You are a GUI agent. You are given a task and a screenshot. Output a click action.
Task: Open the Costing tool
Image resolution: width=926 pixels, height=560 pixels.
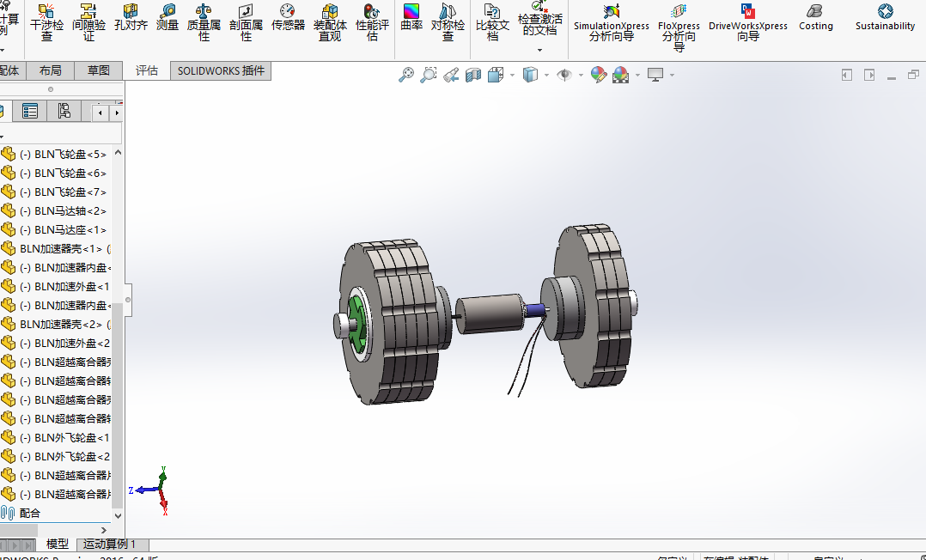(815, 18)
